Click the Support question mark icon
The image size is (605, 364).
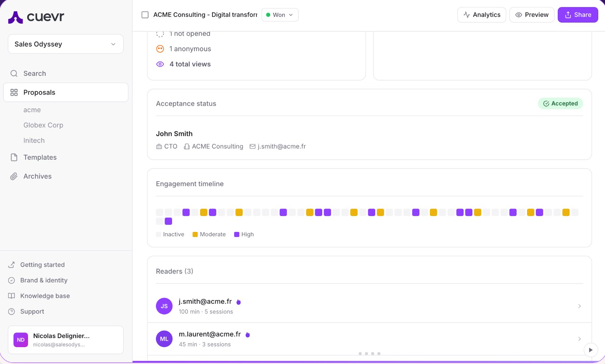tap(11, 311)
